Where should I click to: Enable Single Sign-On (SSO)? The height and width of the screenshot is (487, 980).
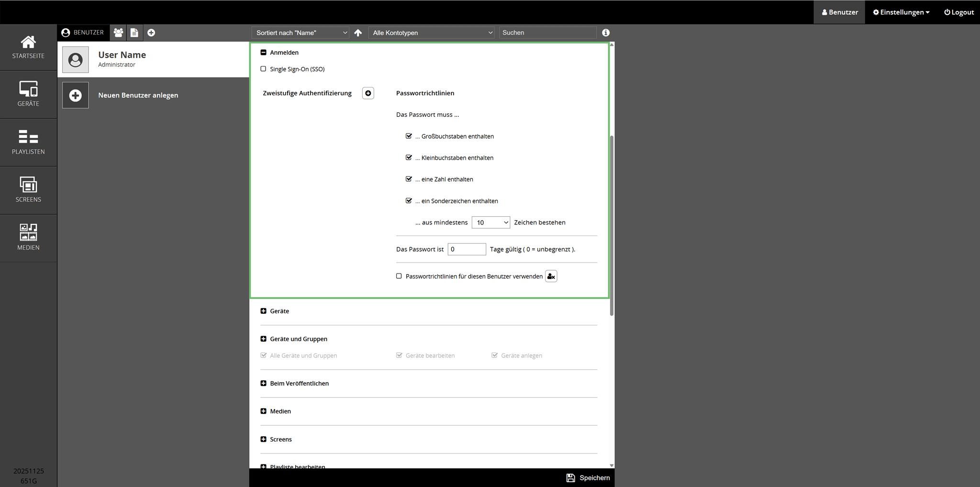pos(263,69)
